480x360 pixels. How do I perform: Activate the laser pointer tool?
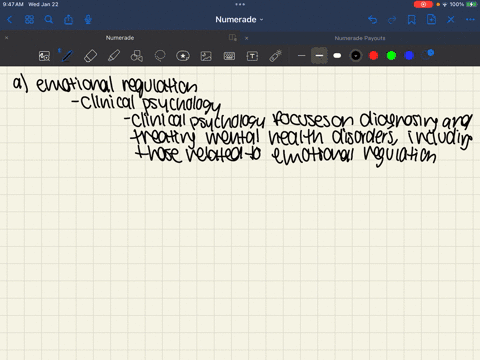tap(275, 56)
